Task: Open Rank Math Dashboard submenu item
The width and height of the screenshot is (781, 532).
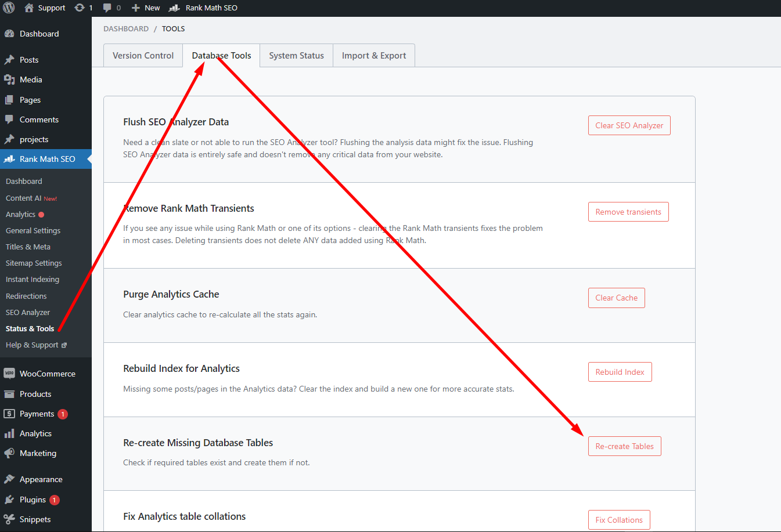Action: coord(24,181)
